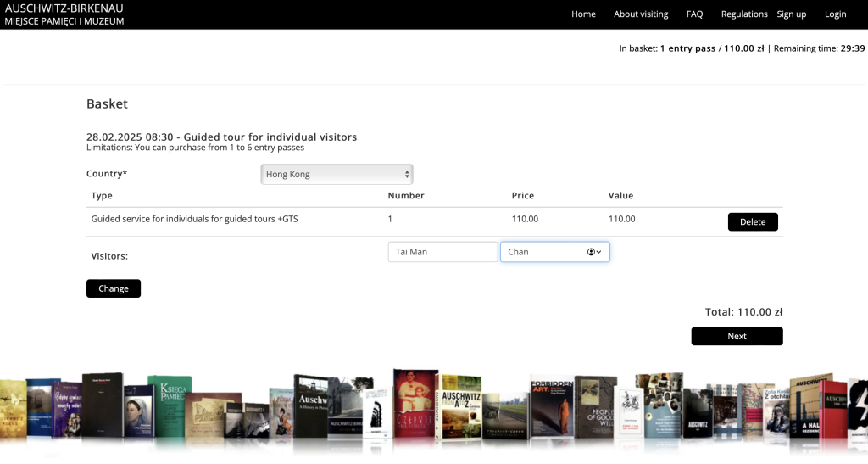Open the Country dropdown showing Hong Kong

point(337,174)
